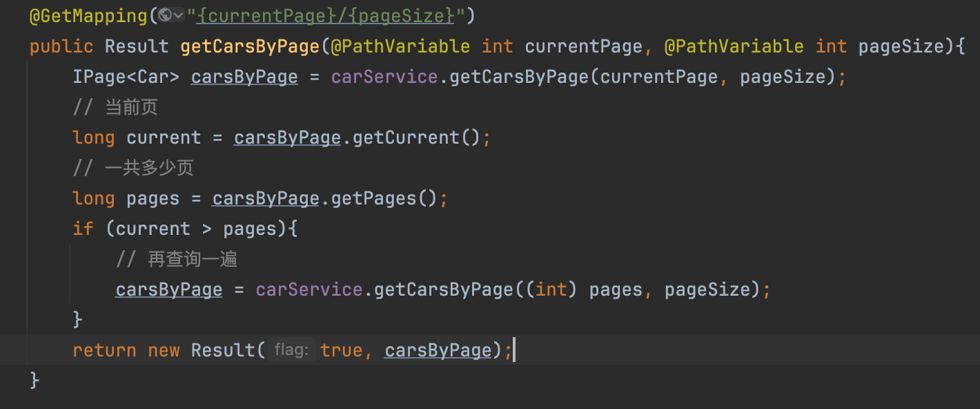Click @PathVariable before int currentPage

pyautogui.click(x=400, y=46)
